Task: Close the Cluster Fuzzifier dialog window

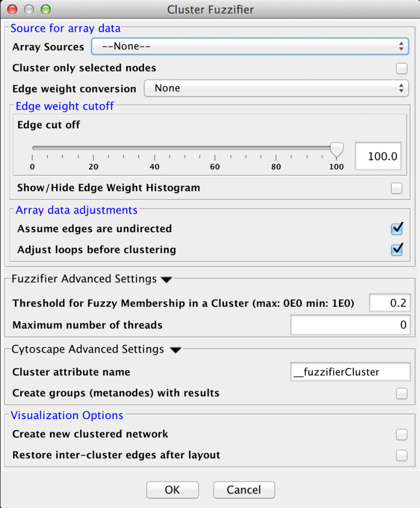Action: click(12, 9)
